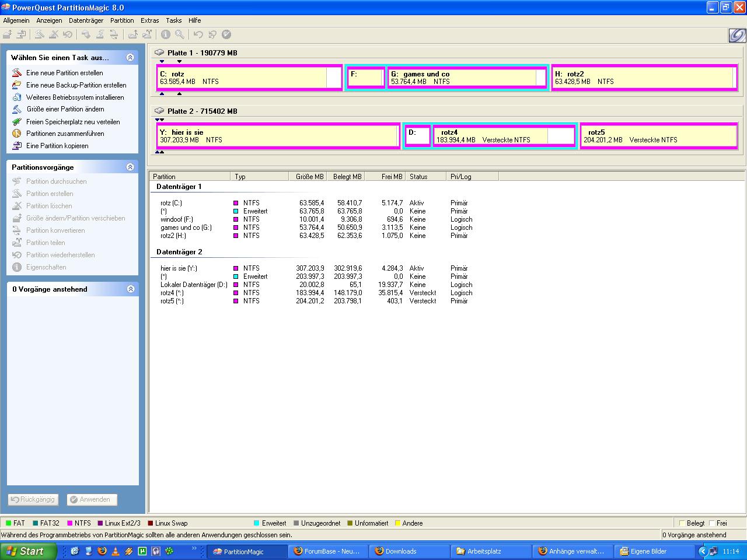The height and width of the screenshot is (560, 747).
Task: Click the Belegt legend swatch
Action: coord(682,523)
